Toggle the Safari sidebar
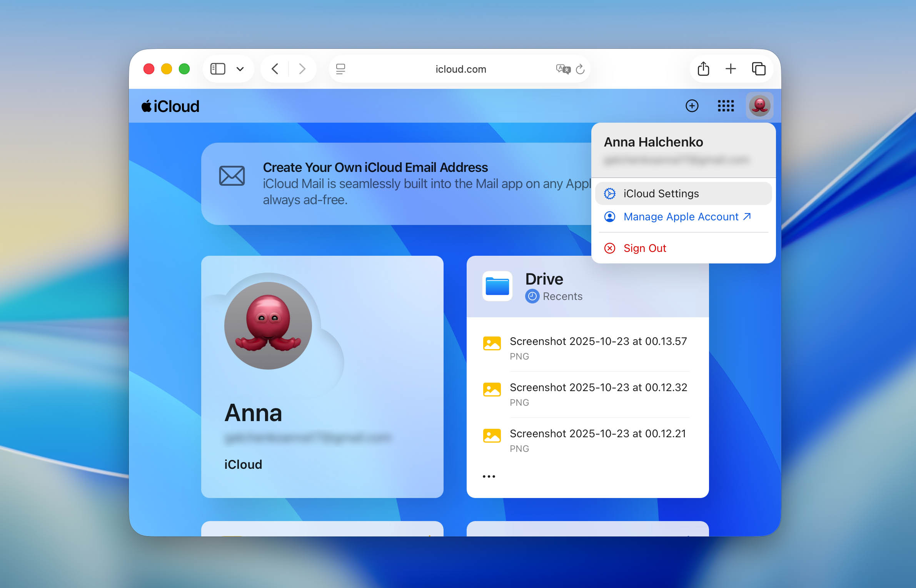The height and width of the screenshot is (588, 916). [218, 68]
